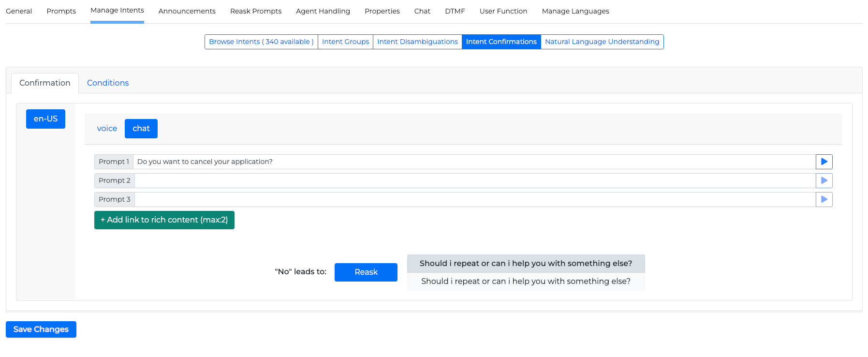The width and height of the screenshot is (868, 357).
Task: Switch to the voice channel
Action: pyautogui.click(x=107, y=129)
